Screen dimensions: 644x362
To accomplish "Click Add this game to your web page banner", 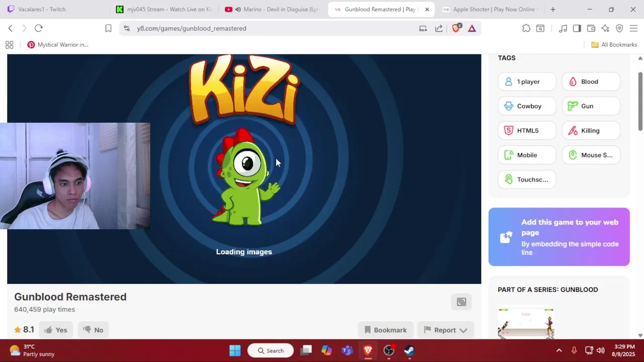I will [x=559, y=237].
